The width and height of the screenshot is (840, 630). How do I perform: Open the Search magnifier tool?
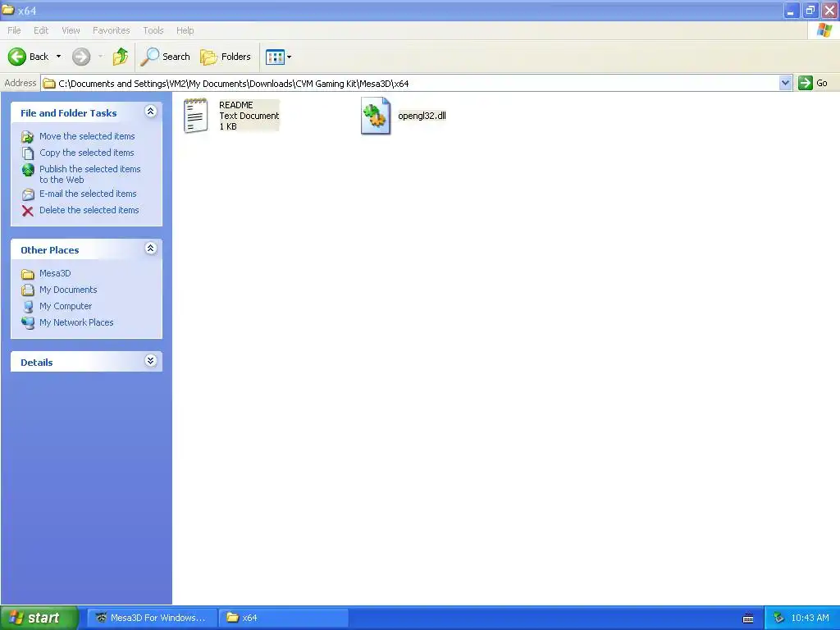coord(165,57)
